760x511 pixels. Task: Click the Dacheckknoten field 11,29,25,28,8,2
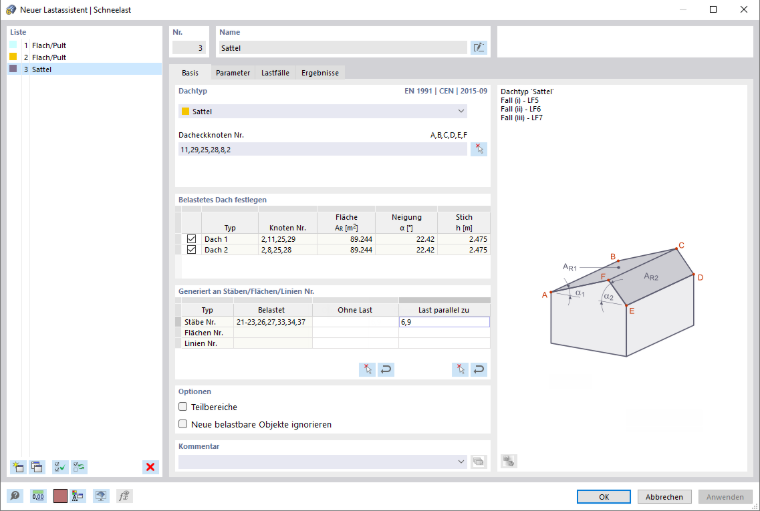323,149
